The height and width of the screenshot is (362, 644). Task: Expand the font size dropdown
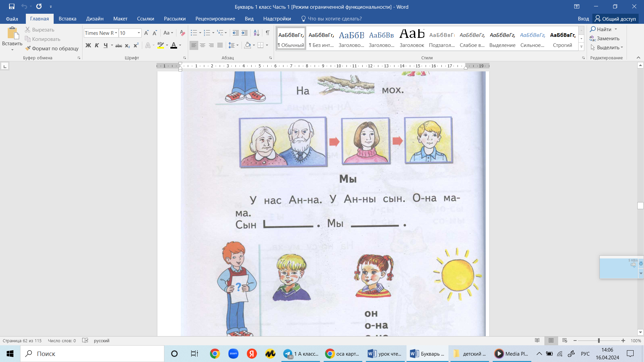[139, 33]
